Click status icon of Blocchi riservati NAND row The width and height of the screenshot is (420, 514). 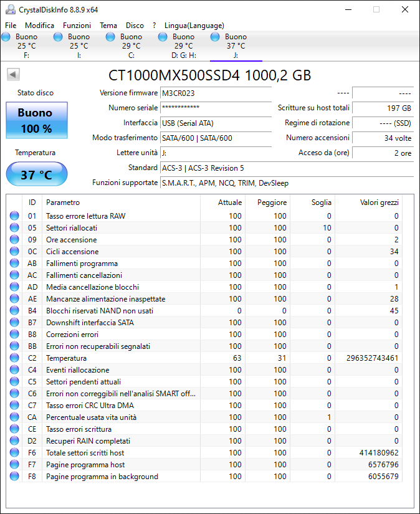point(14,310)
